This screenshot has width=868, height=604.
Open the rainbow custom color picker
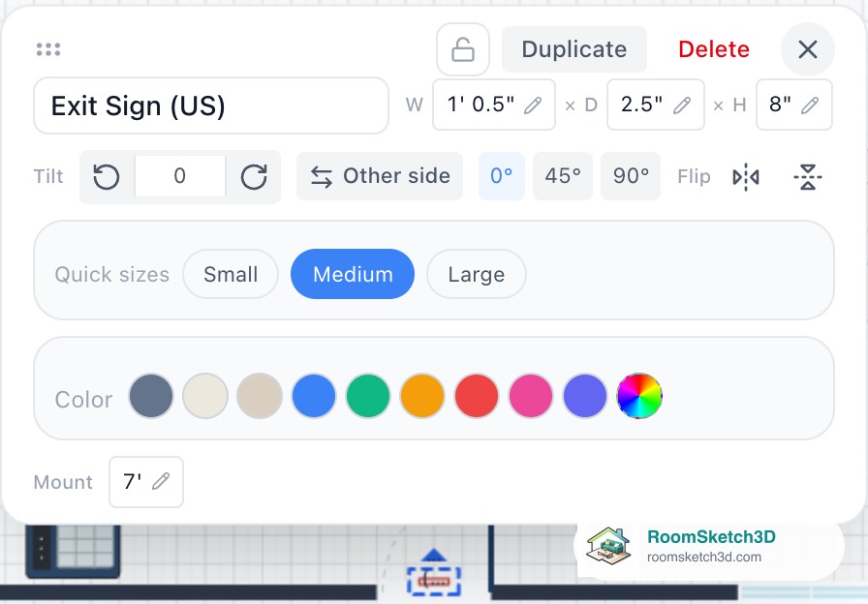click(639, 396)
